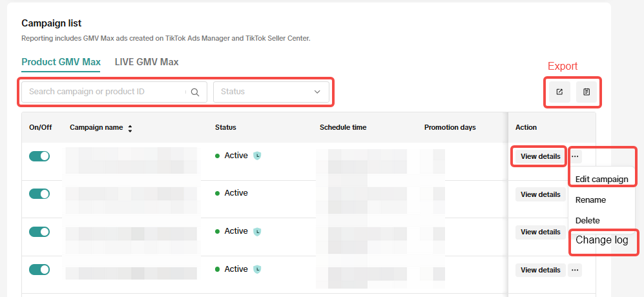Image resolution: width=644 pixels, height=297 pixels.
Task: Click first row's three-dot more icon
Action: [575, 156]
